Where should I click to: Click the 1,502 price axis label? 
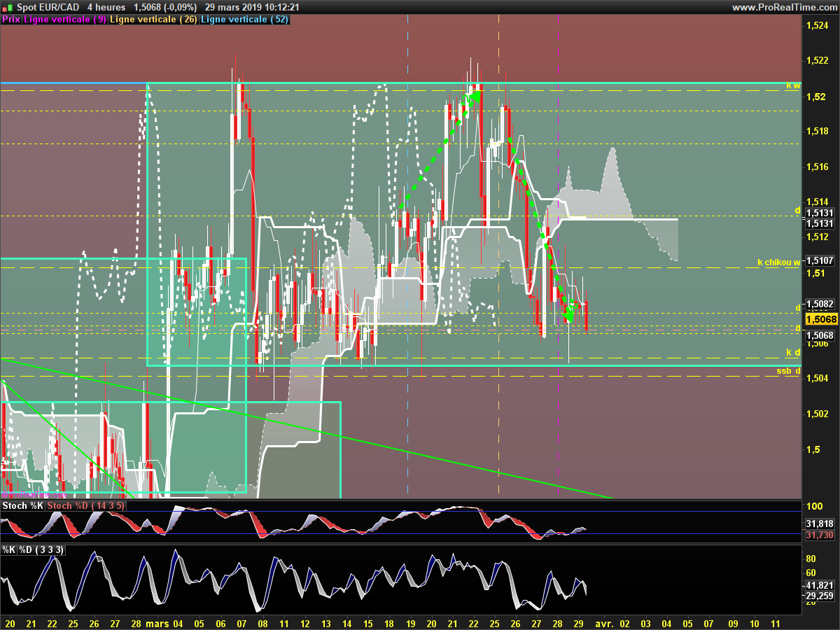(x=818, y=414)
